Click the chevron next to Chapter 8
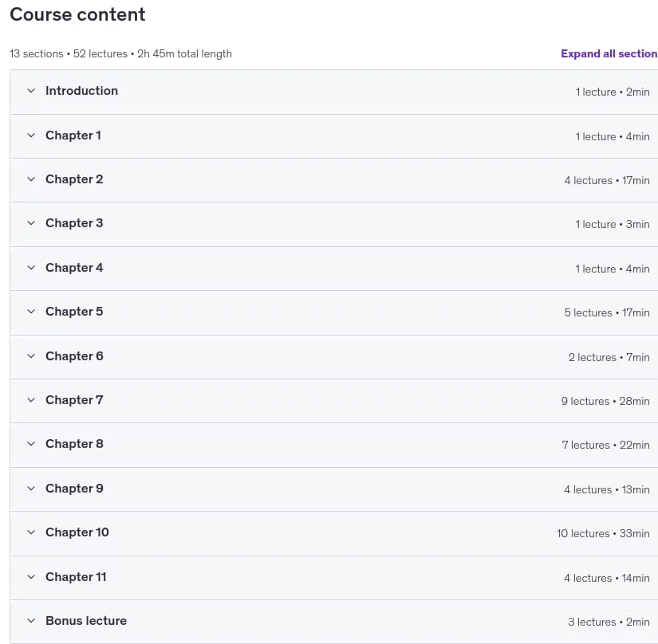Viewport: 658px width, 644px height. [31, 444]
